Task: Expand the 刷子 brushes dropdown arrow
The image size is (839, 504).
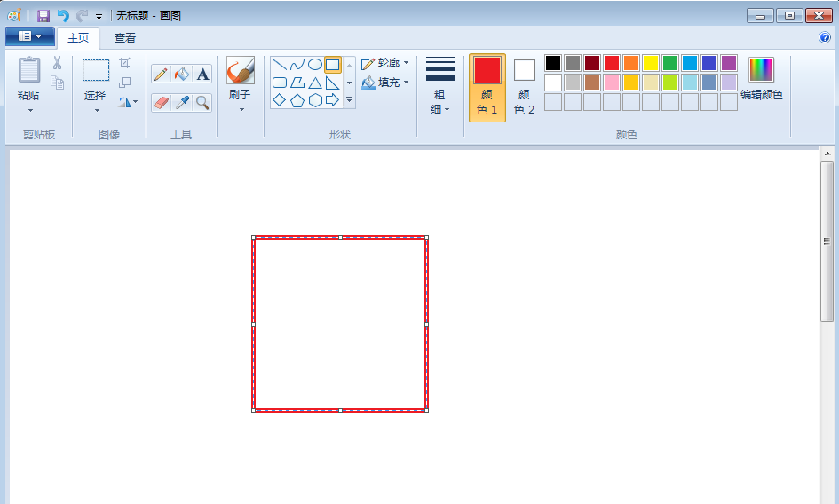Action: click(x=241, y=110)
